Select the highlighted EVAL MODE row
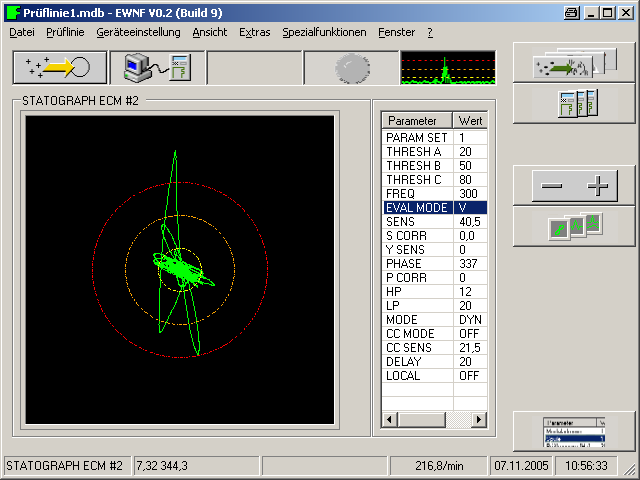Viewport: 640px width, 480px height. point(435,208)
